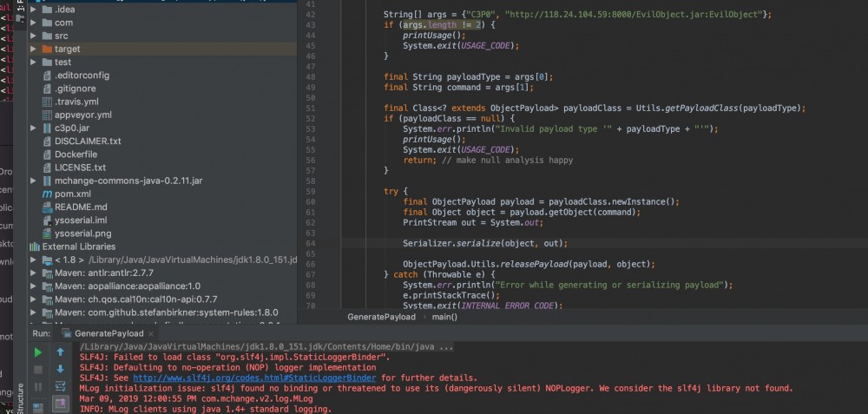Viewport: 868px width, 414px height.
Task: Expand Maven system-rules:1.8.0 library
Action: 33,312
